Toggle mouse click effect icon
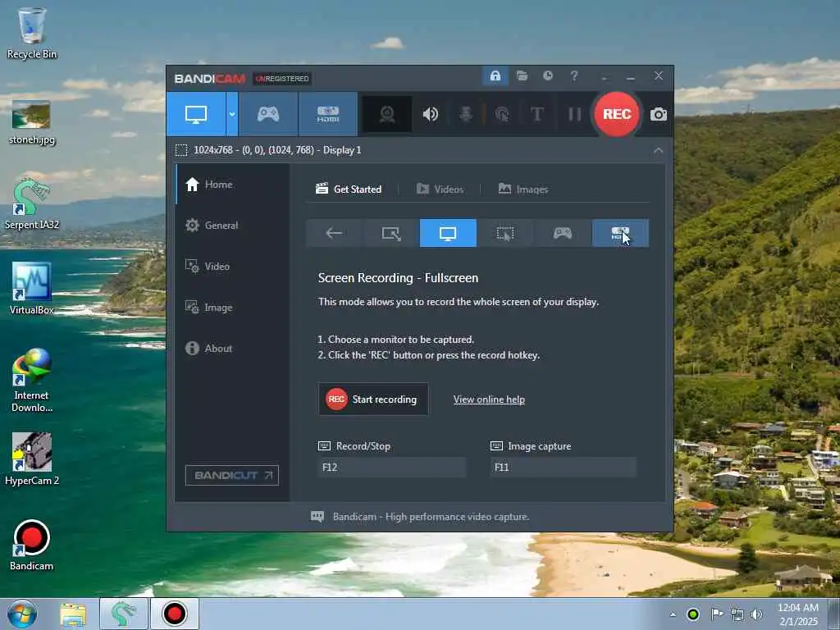The image size is (840, 630). 502,114
